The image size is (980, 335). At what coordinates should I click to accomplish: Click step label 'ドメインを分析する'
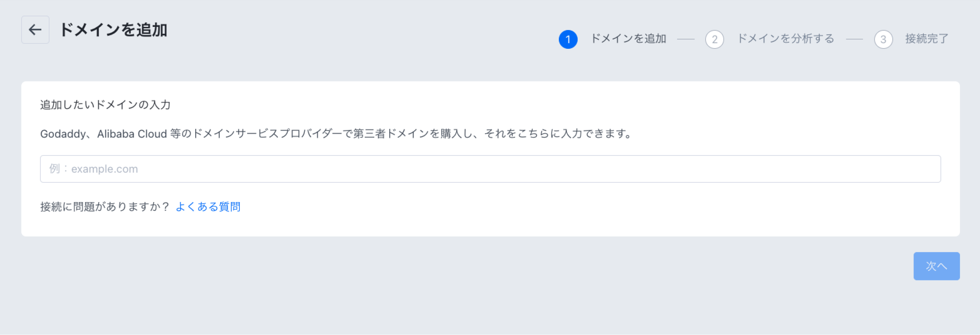[786, 39]
